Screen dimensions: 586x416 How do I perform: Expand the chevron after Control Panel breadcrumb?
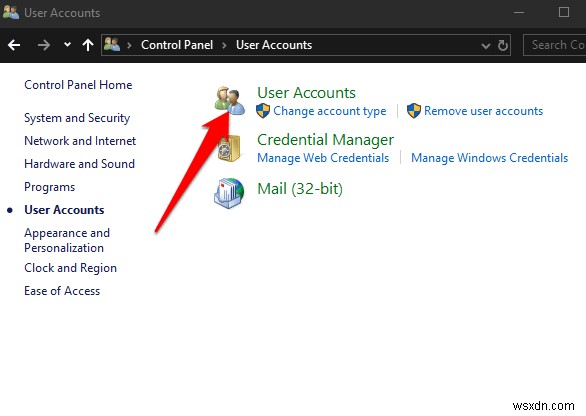point(224,45)
